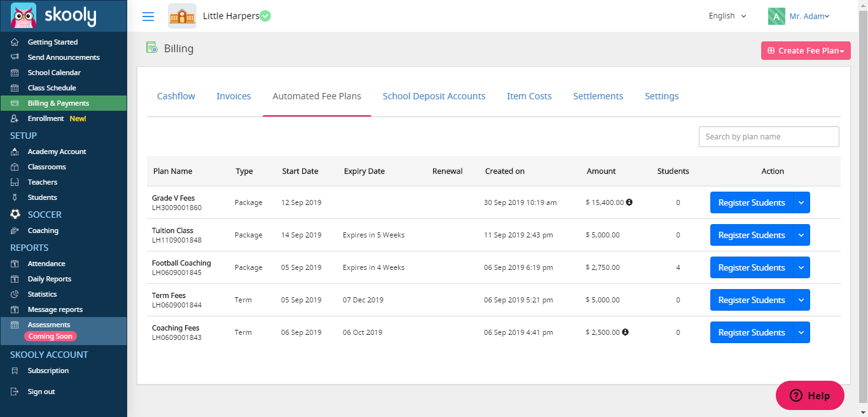This screenshot has width=868, height=417.
Task: Switch to the Invoices tab
Action: [x=233, y=96]
